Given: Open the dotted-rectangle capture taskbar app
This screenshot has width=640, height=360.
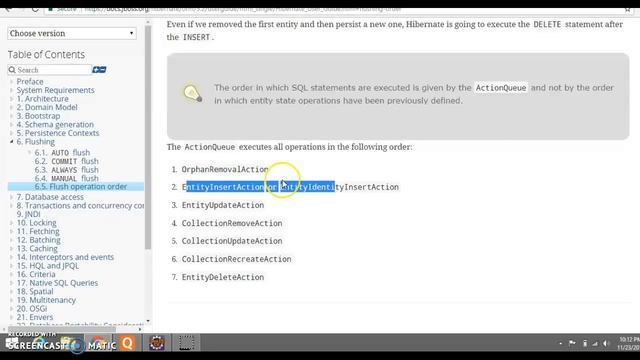Looking at the screenshot, I should pos(186,343).
